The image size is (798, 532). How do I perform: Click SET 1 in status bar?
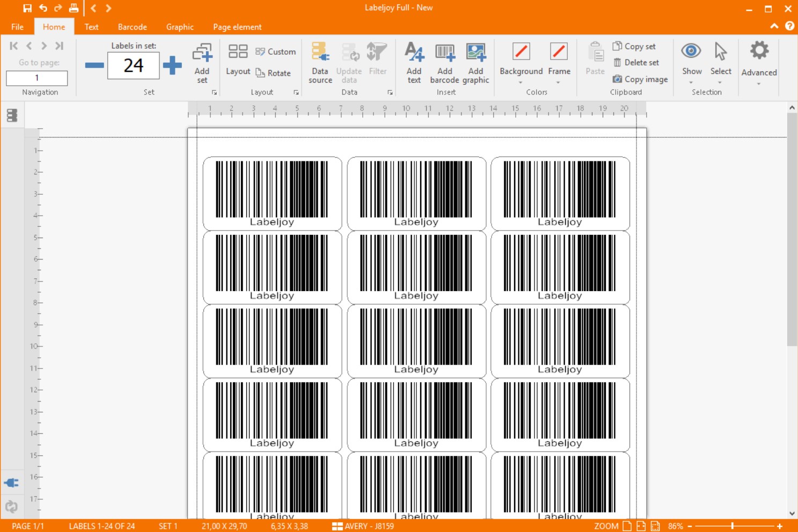pyautogui.click(x=168, y=526)
